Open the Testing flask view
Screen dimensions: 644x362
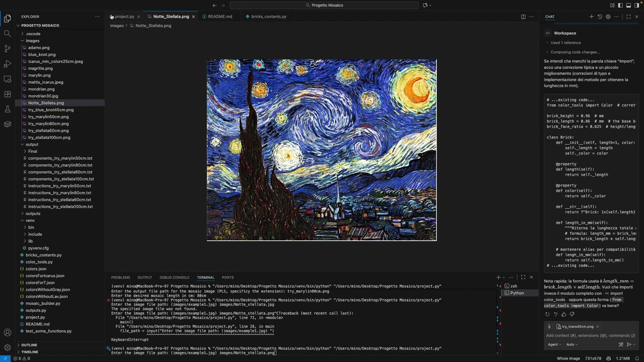click(8, 109)
